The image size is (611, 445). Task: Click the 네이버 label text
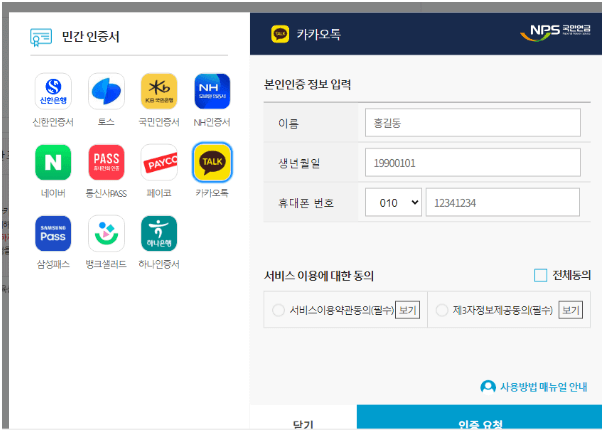coord(53,193)
